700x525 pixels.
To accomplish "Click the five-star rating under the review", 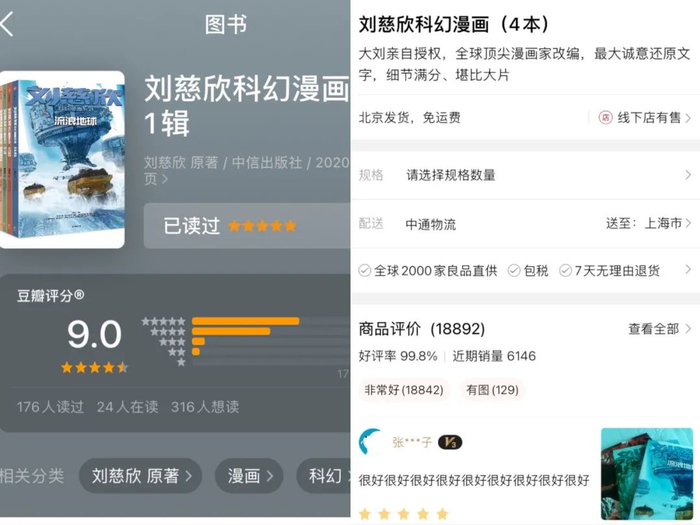I will click(x=403, y=513).
